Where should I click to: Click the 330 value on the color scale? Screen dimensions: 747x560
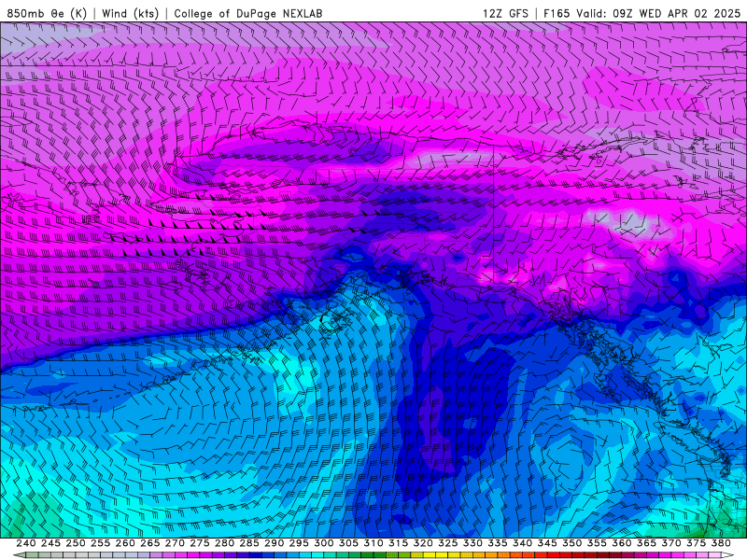click(x=472, y=543)
